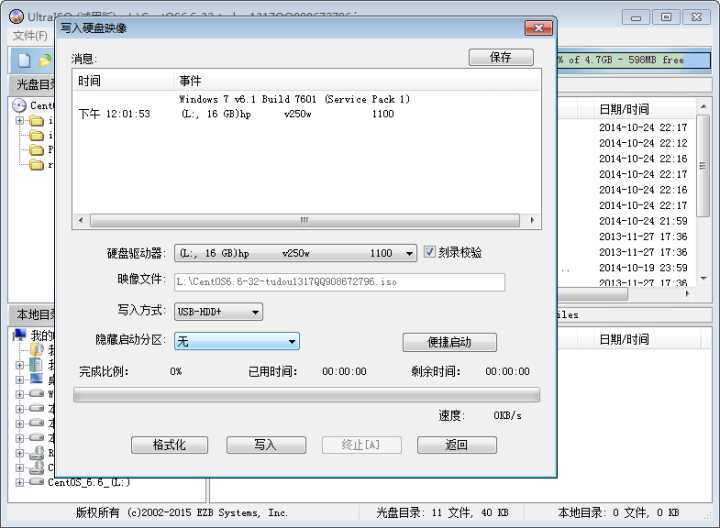Screen dimensions: 720x528
Task: Click the 返回 return button
Action: pos(456,445)
